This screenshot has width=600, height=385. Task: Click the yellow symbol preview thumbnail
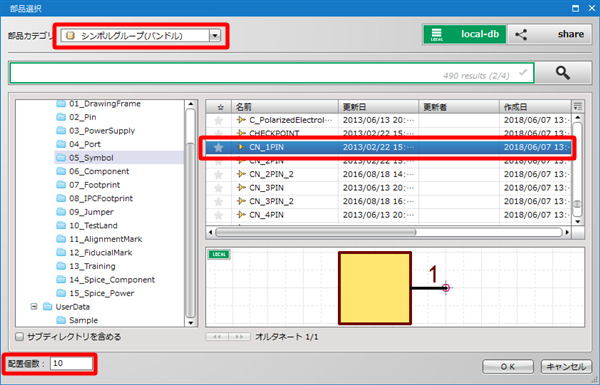(x=375, y=288)
